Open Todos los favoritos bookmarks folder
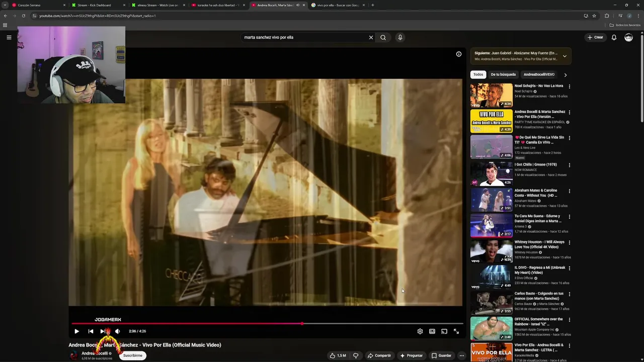The height and width of the screenshot is (362, 644). coord(625,25)
